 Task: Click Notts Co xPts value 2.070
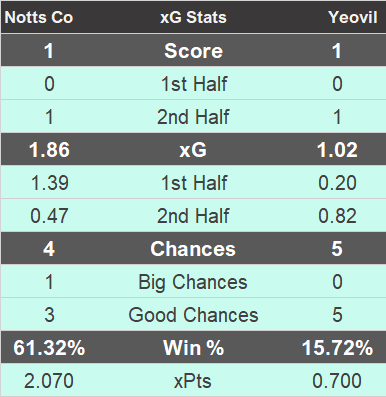[49, 381]
